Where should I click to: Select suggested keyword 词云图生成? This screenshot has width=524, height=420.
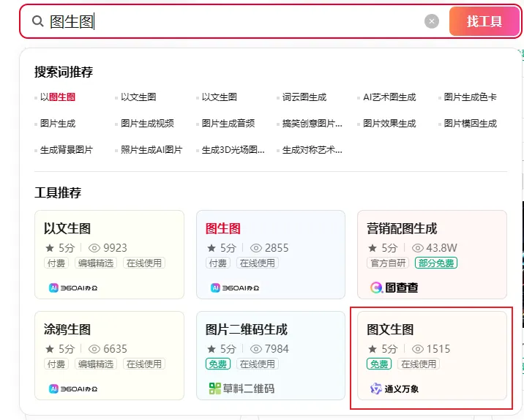(304, 97)
